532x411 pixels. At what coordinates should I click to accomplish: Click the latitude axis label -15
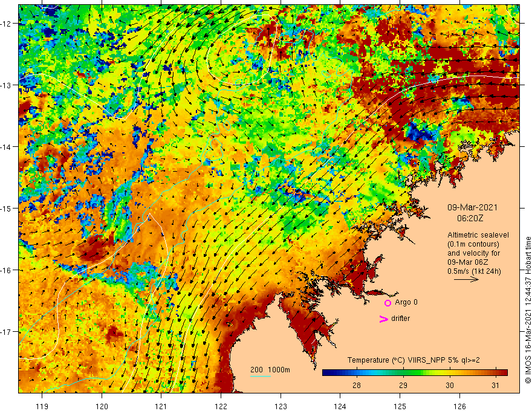click(x=6, y=209)
